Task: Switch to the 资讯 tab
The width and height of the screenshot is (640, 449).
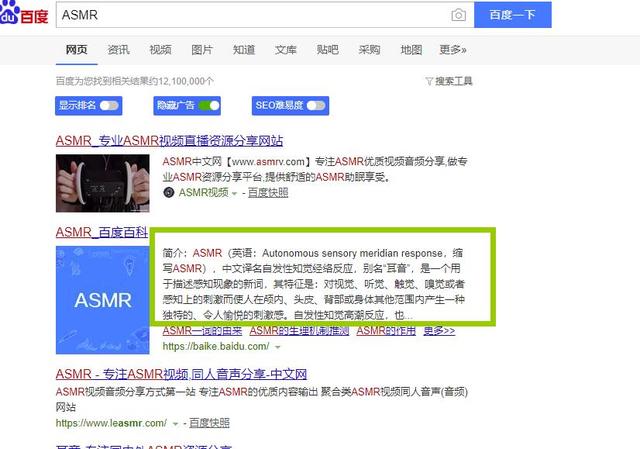Action: tap(118, 50)
